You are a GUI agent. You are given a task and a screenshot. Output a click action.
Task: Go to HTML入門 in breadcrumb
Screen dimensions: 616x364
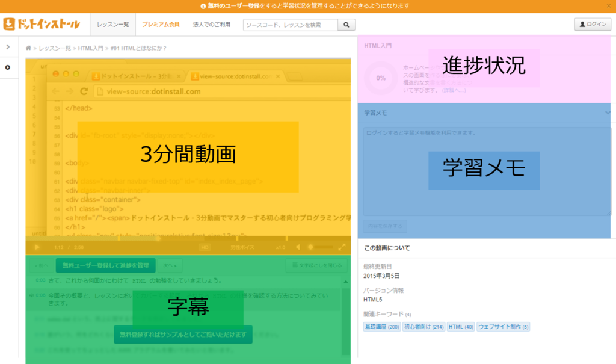pos(90,48)
